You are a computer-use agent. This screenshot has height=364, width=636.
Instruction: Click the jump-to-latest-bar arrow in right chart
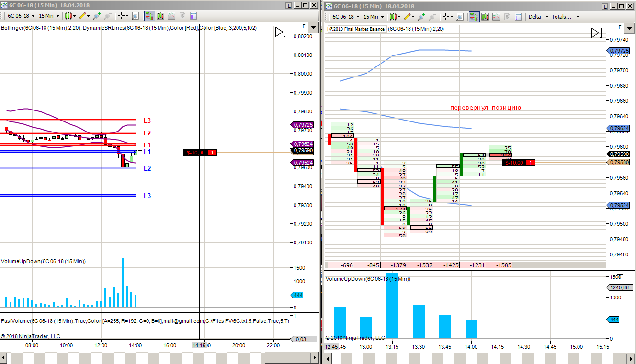(596, 33)
